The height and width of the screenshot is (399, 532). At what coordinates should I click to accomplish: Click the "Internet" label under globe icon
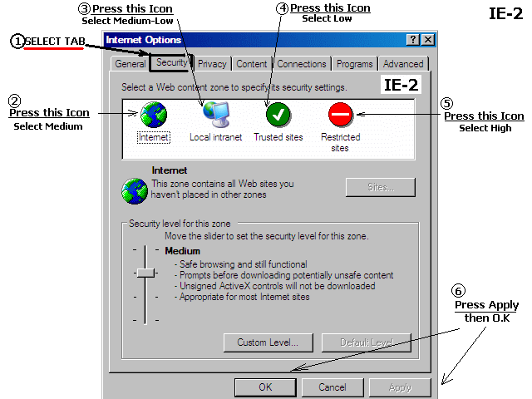point(154,137)
